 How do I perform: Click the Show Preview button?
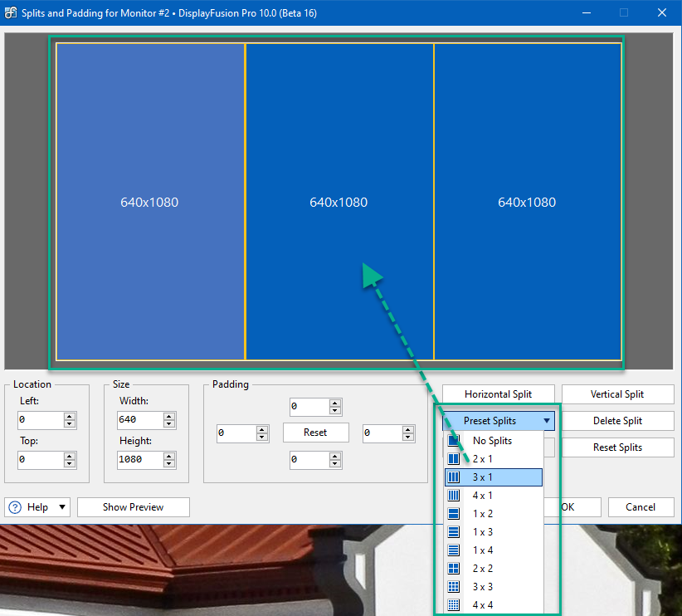pos(133,507)
